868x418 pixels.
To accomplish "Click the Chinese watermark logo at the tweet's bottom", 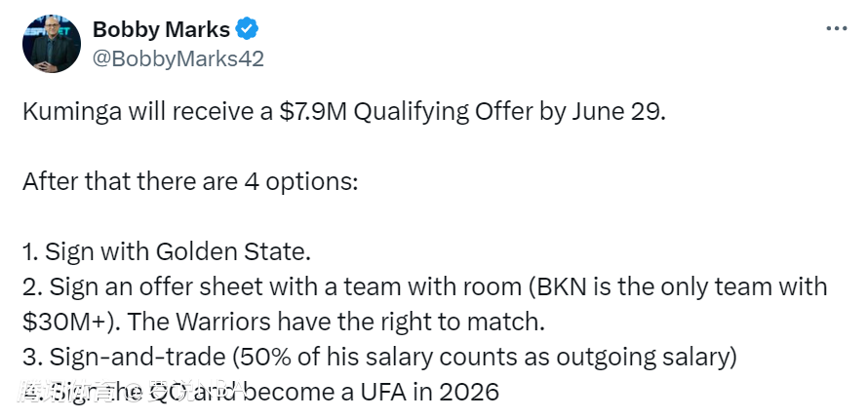I will tap(130, 392).
